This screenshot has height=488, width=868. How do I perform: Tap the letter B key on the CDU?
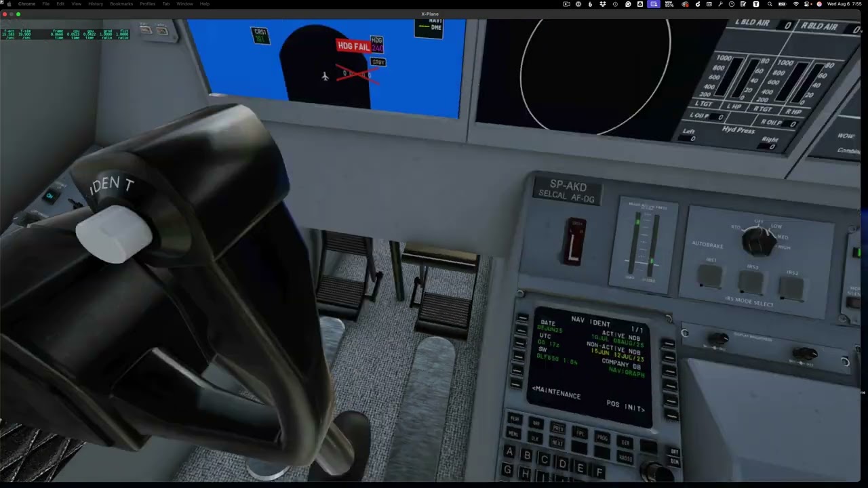(x=527, y=456)
